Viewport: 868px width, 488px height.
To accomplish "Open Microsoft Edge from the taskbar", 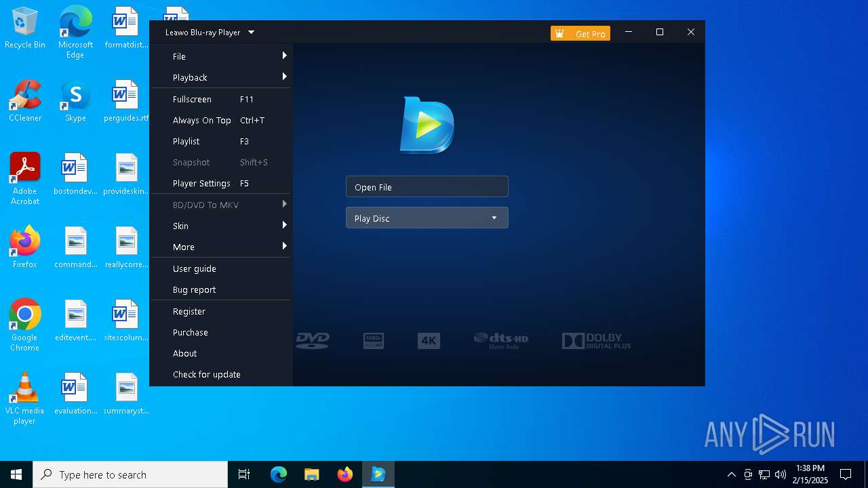I will 279,474.
